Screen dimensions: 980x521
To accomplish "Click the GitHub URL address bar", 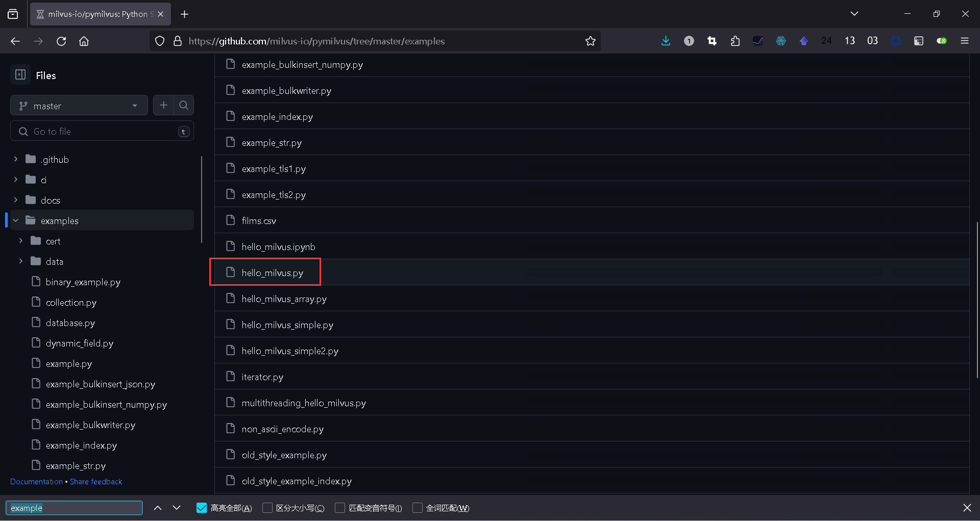I will point(375,41).
